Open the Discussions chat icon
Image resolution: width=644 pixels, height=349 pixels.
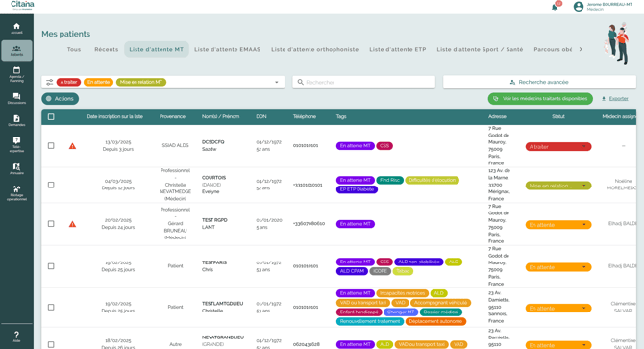(x=16, y=96)
